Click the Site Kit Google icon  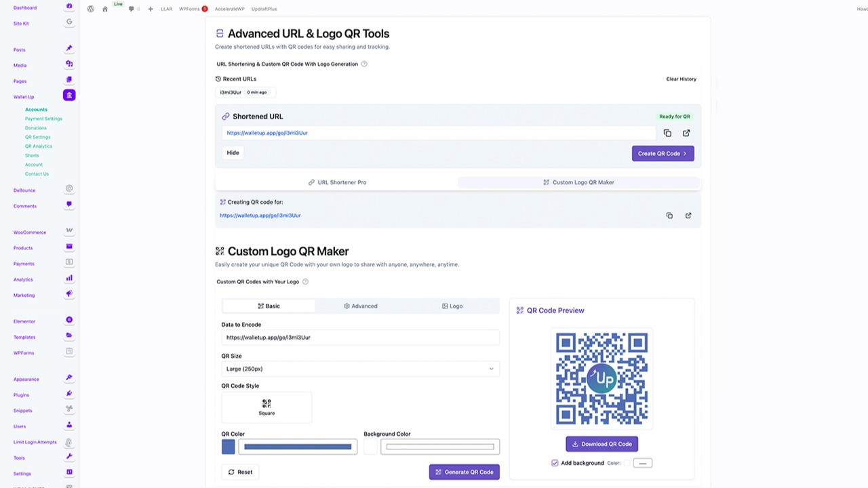click(x=69, y=22)
